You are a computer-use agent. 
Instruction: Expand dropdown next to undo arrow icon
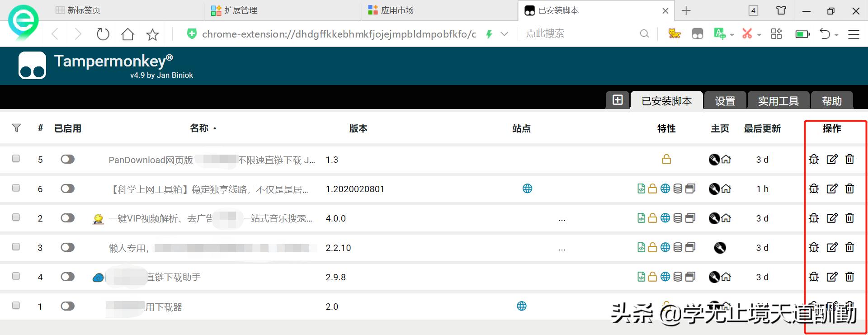pyautogui.click(x=837, y=34)
